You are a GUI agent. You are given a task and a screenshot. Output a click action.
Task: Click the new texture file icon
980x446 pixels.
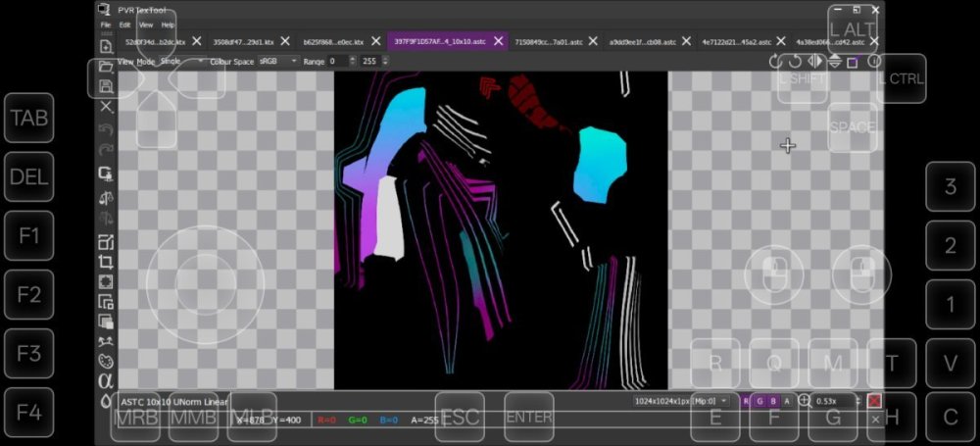(106, 47)
